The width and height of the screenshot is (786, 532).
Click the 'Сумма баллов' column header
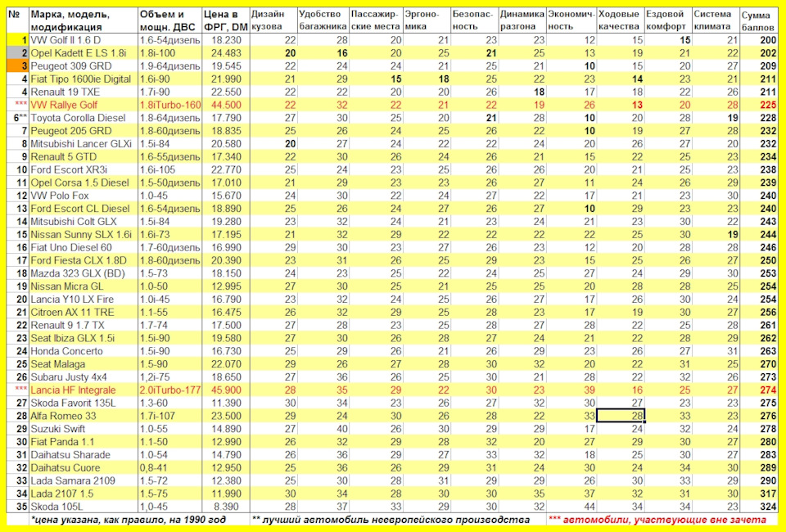pos(759,20)
